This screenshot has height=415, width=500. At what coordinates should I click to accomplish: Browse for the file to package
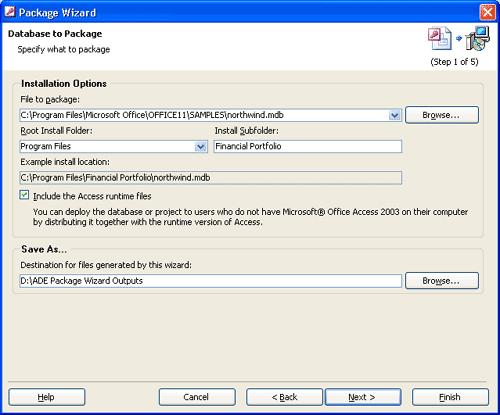point(442,115)
